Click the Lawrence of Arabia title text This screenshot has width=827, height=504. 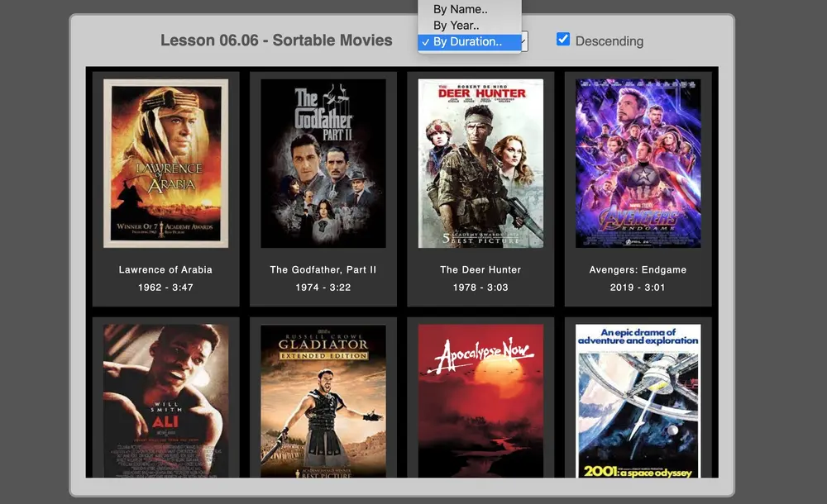(165, 270)
